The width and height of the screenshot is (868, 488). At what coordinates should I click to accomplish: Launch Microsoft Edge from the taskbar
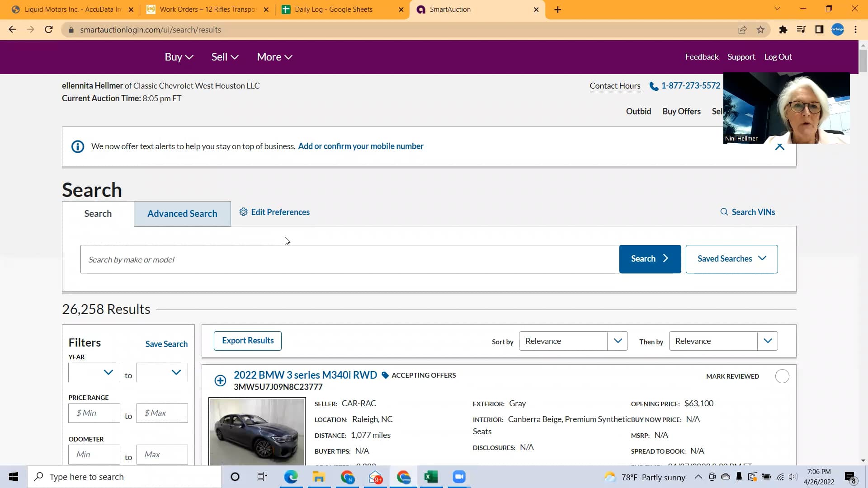[291, 477]
